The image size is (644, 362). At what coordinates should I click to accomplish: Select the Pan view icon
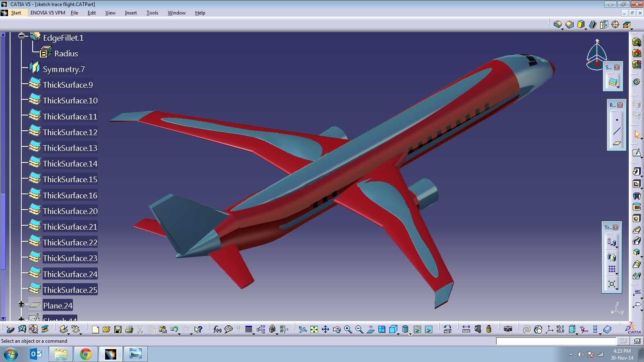point(325,329)
